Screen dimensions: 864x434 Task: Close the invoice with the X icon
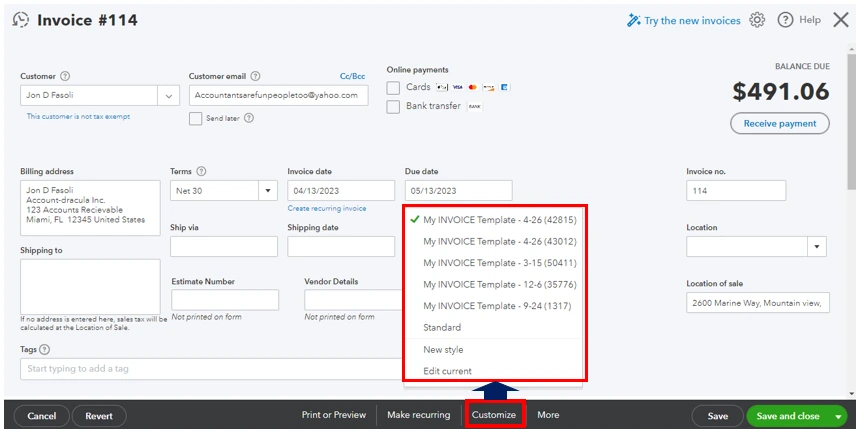[x=841, y=20]
